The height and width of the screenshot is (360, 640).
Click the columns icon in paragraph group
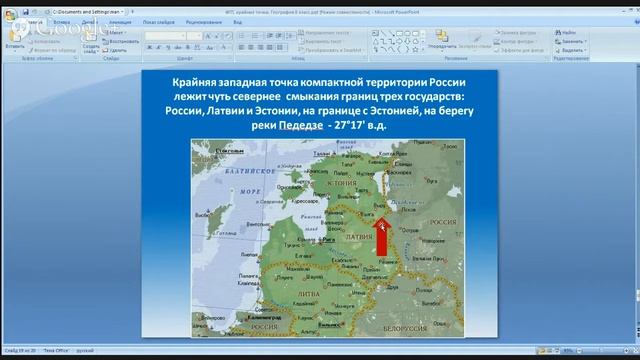click(281, 48)
